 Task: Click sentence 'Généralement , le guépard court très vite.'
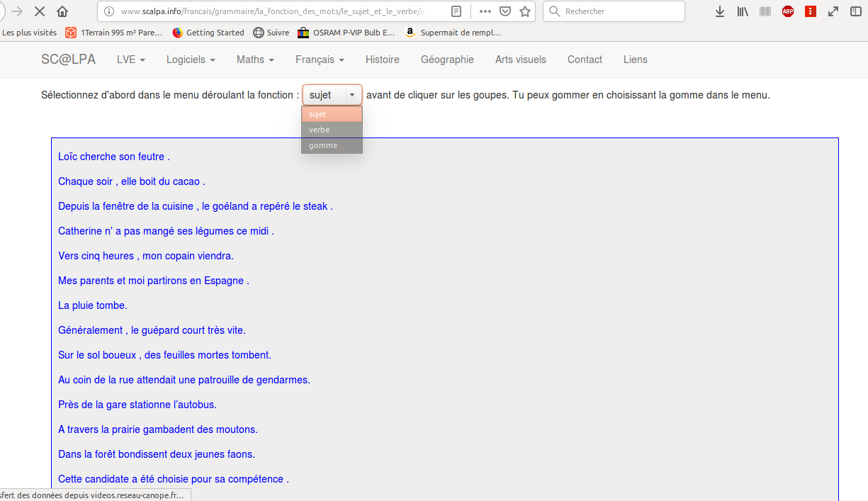[152, 330]
